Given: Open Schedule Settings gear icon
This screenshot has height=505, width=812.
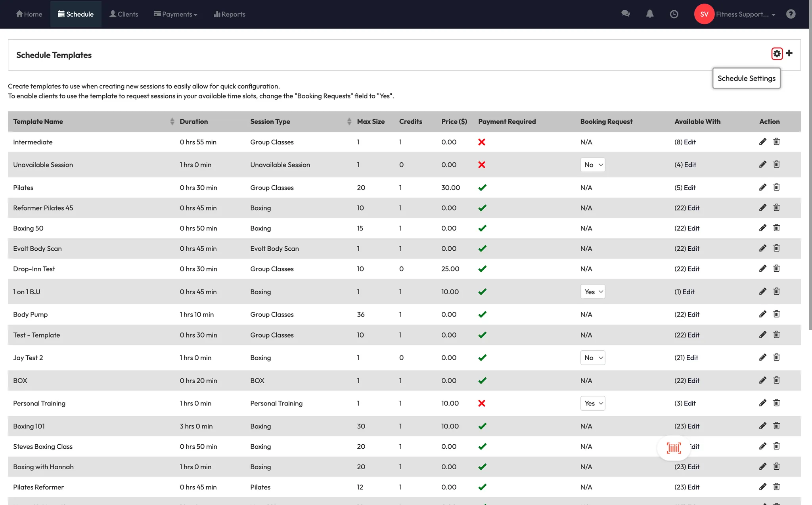Looking at the screenshot, I should (777, 54).
